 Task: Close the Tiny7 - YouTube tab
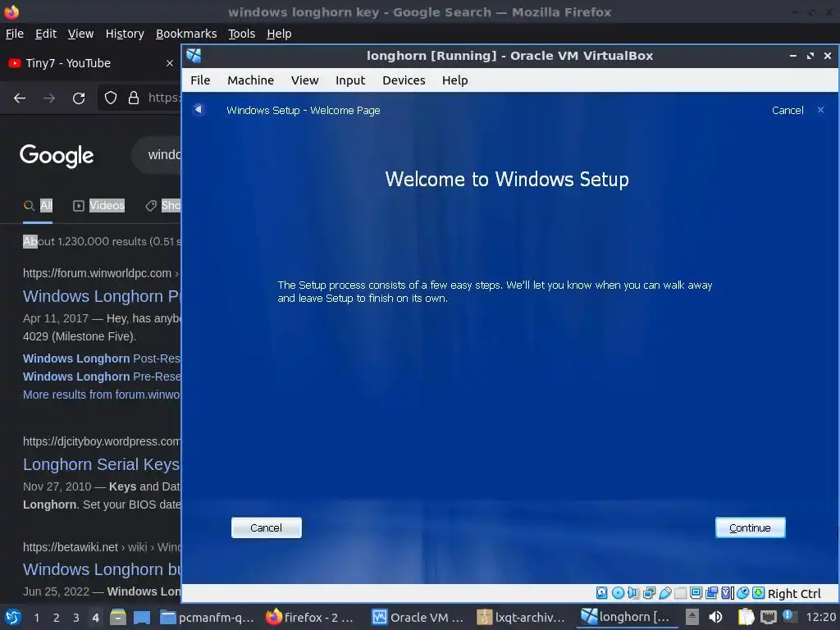tap(170, 63)
